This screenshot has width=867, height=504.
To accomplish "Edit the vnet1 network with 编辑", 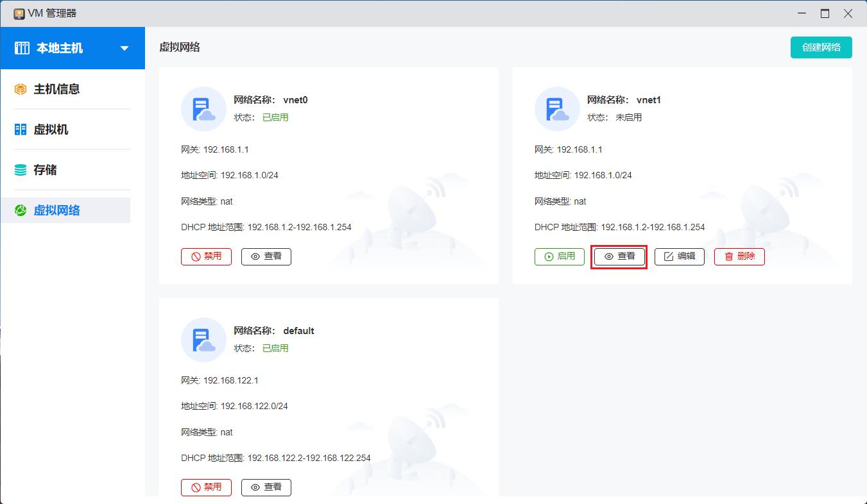I will pyautogui.click(x=680, y=256).
